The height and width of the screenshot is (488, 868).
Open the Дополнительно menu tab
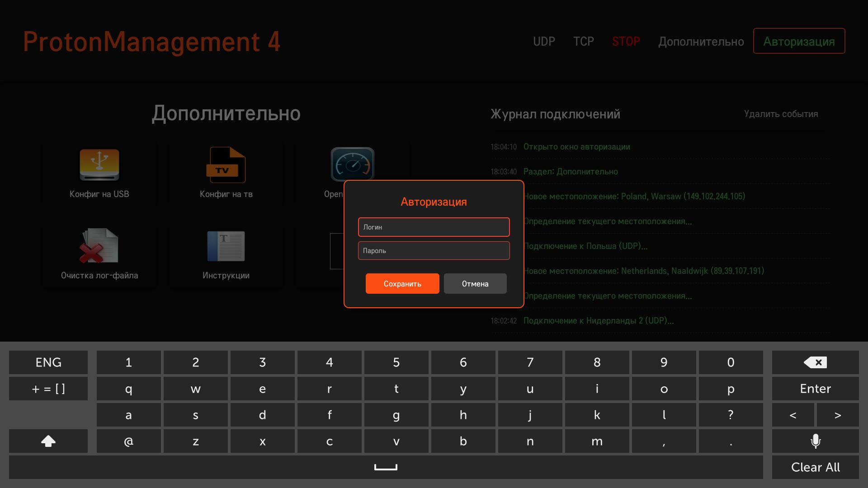(701, 42)
